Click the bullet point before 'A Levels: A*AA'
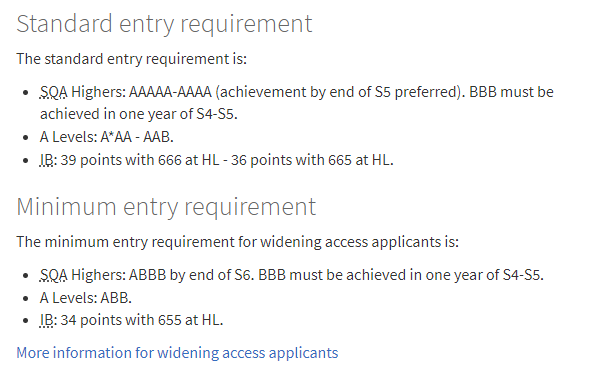This screenshot has width=603, height=370. click(x=25, y=138)
